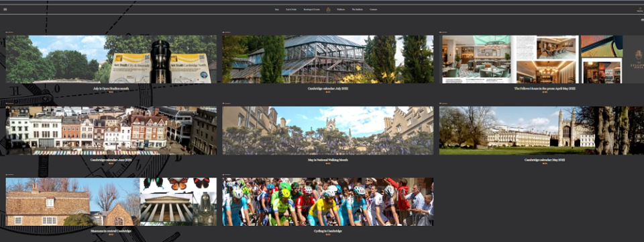Click 'May is National Walking Month' title
Screen dimensions: 644x242
click(x=328, y=160)
